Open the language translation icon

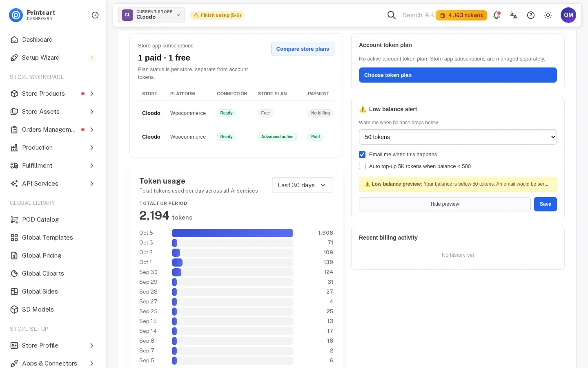point(514,15)
